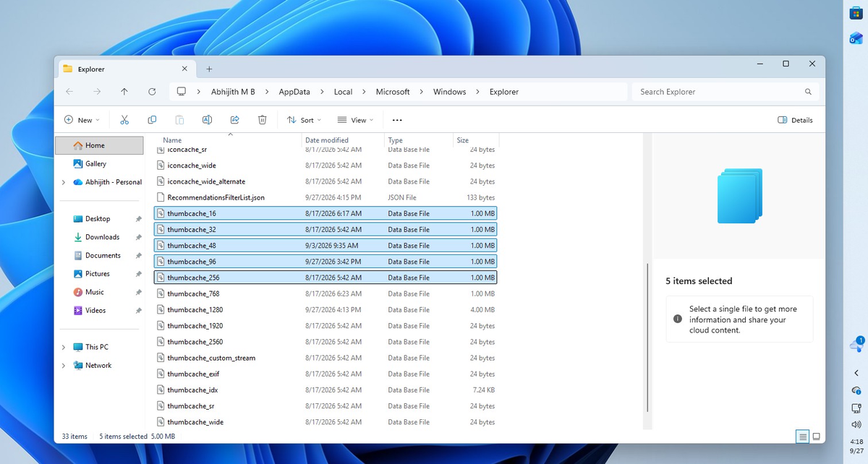This screenshot has height=464, width=868.
Task: Go up one folder level arrow
Action: 124,92
